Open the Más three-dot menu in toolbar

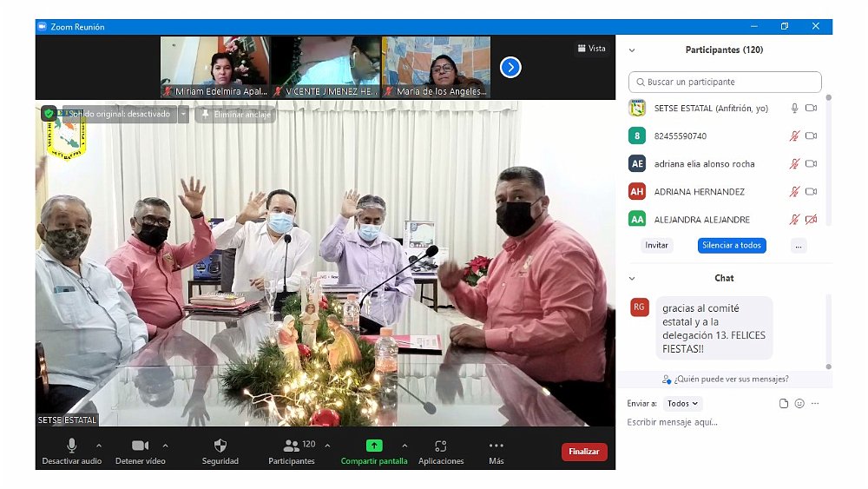496,446
